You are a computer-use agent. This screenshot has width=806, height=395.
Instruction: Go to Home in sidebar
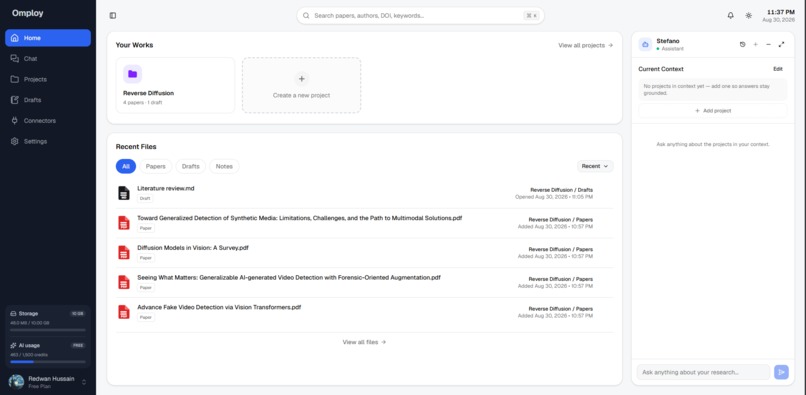click(x=48, y=38)
